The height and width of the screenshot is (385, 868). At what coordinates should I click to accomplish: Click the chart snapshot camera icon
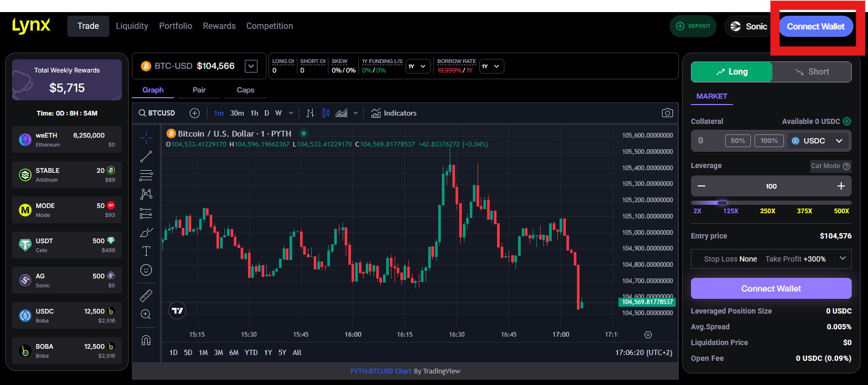(667, 113)
